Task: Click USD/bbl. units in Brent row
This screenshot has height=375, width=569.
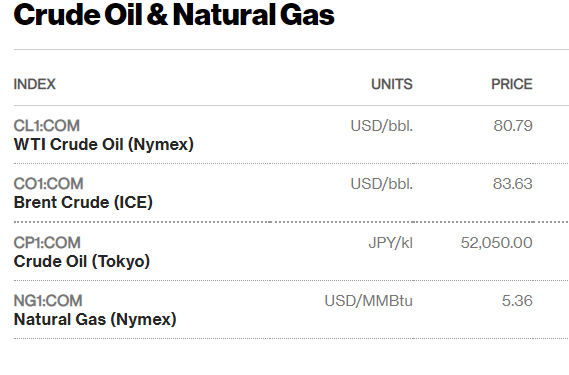Action: [382, 184]
